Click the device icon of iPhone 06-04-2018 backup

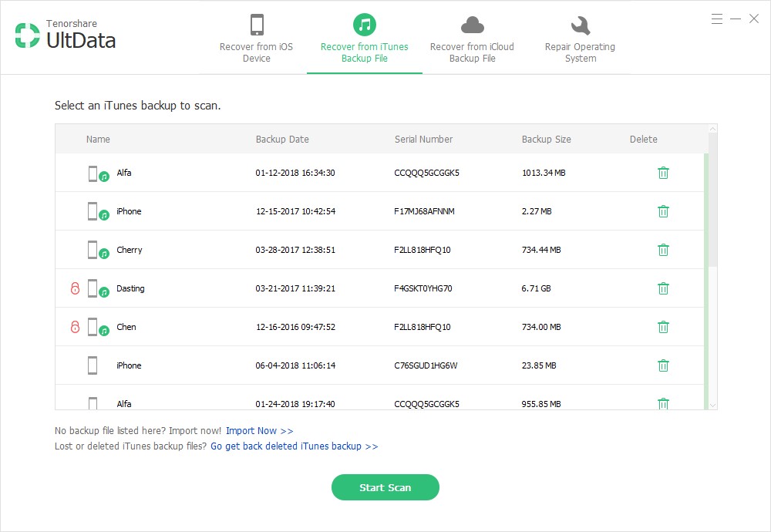[x=93, y=365]
